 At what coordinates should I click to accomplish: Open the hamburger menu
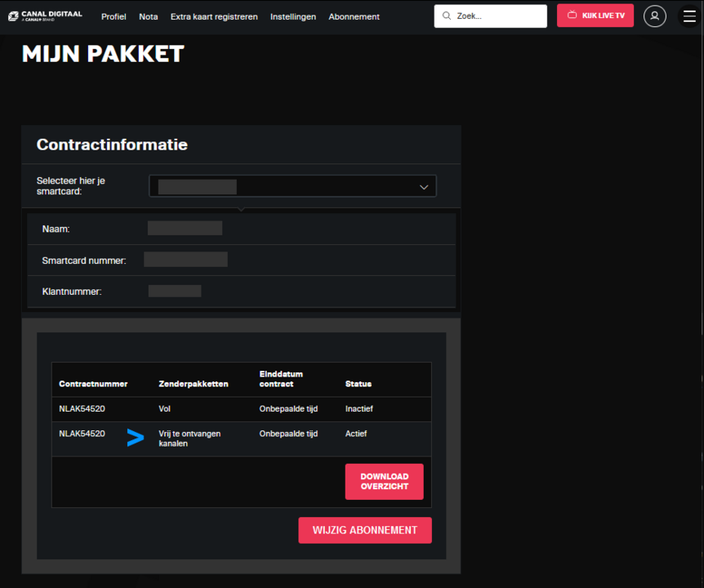pyautogui.click(x=689, y=16)
